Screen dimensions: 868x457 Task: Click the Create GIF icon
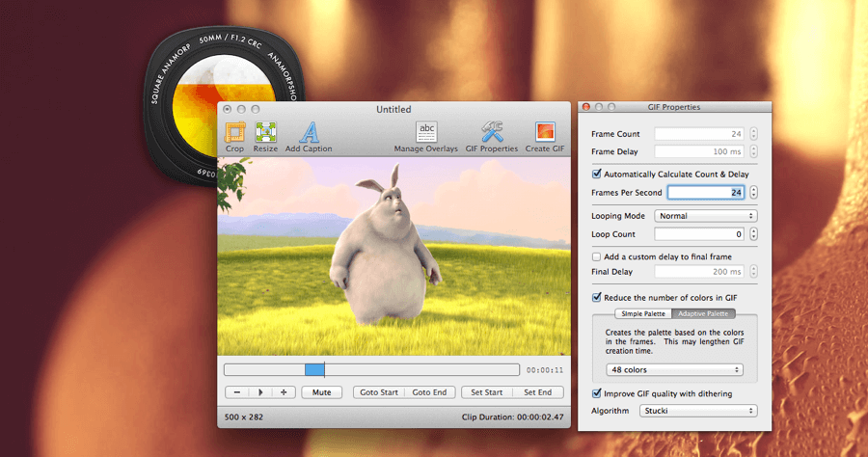coord(545,133)
